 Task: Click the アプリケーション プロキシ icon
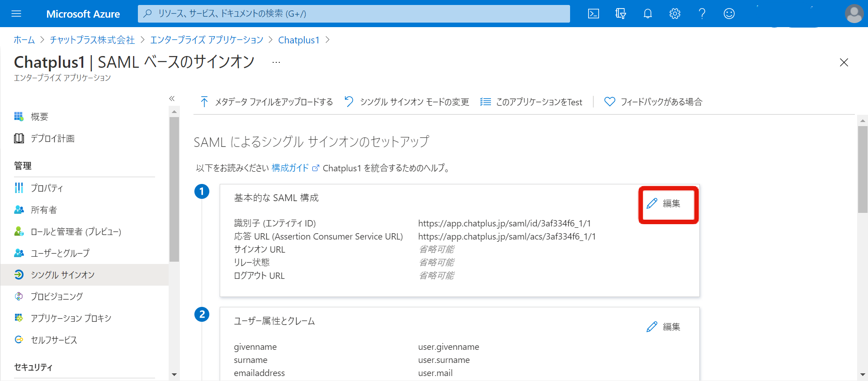(19, 318)
